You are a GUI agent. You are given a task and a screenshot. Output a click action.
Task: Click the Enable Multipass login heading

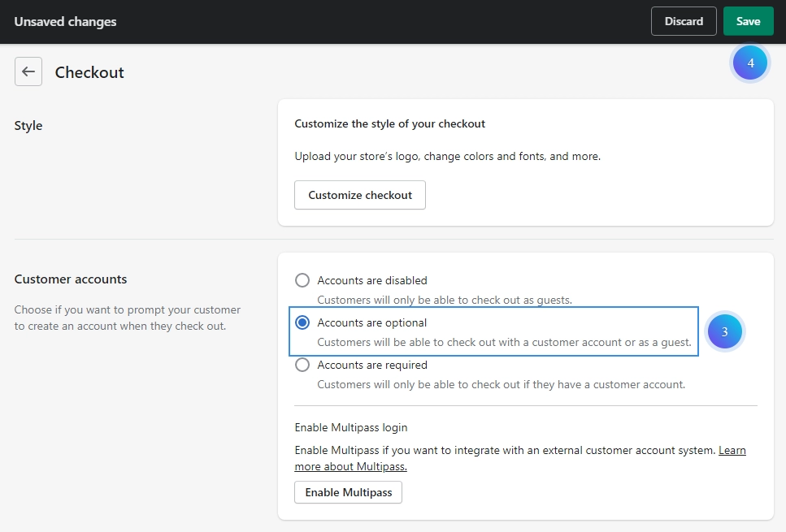pos(351,427)
